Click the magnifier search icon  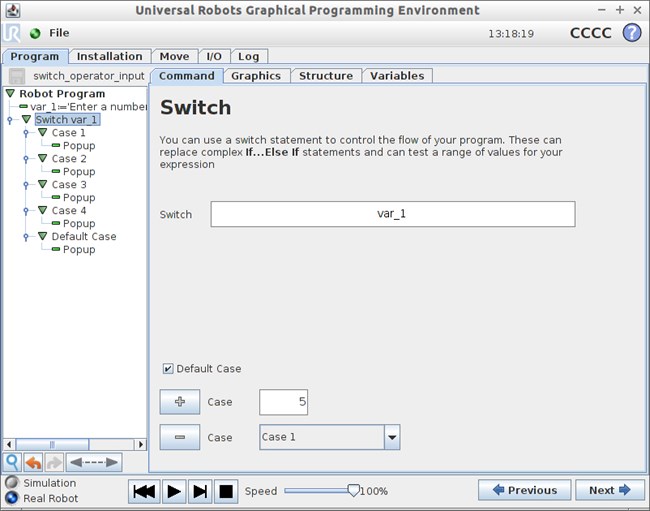point(12,462)
